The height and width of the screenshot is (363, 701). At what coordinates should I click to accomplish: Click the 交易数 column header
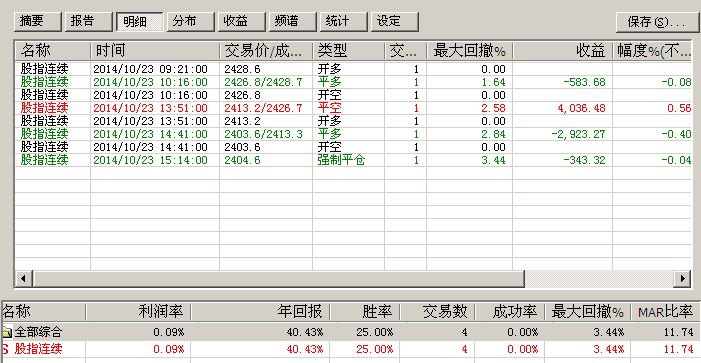click(438, 312)
